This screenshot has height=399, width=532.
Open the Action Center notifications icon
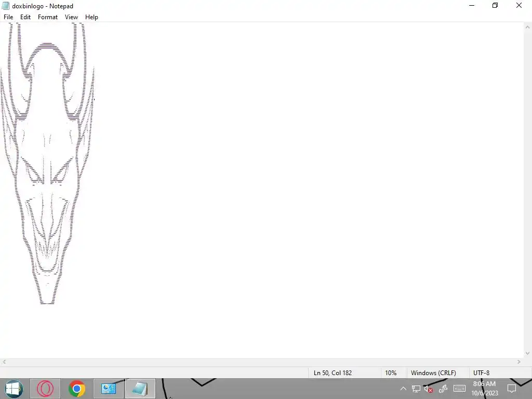tap(512, 389)
